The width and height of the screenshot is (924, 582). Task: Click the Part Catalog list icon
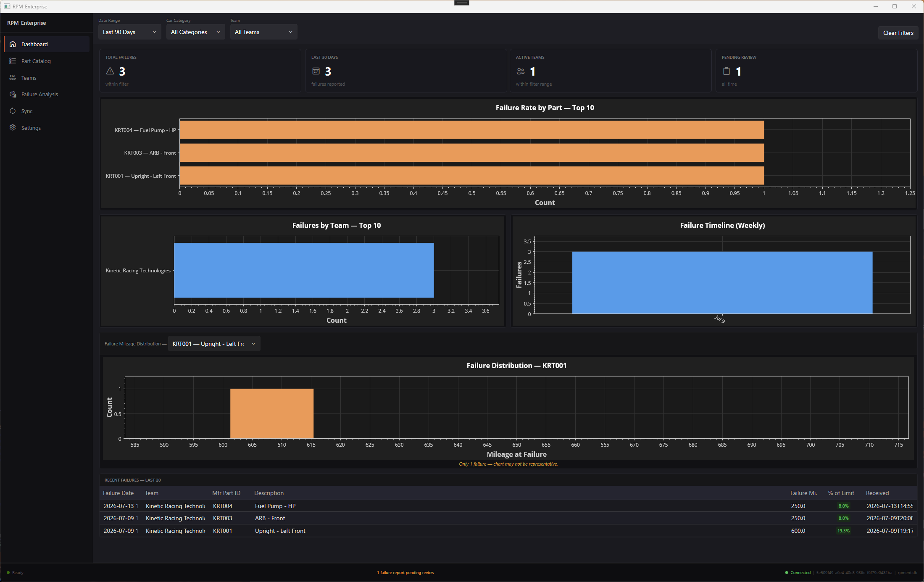pyautogui.click(x=13, y=61)
